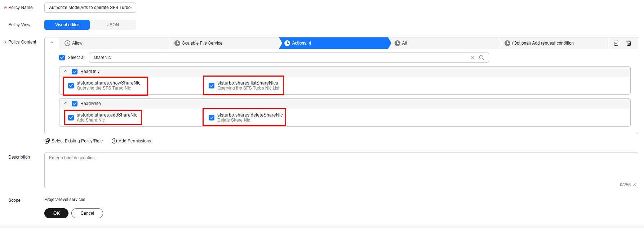Click the 'Scope' field label
The height and width of the screenshot is (228, 644).
(14, 200)
